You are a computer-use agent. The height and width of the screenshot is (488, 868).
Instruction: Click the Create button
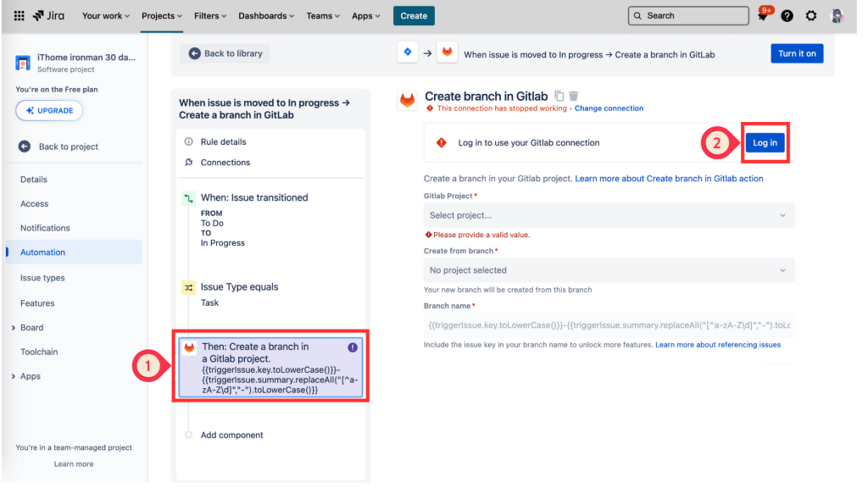click(414, 15)
